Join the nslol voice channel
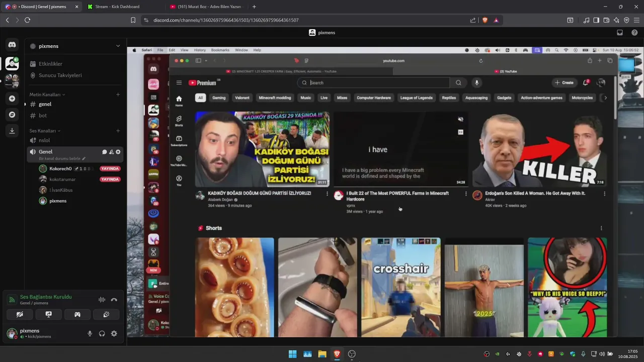Viewport: 644px width, 362px height. (75, 140)
